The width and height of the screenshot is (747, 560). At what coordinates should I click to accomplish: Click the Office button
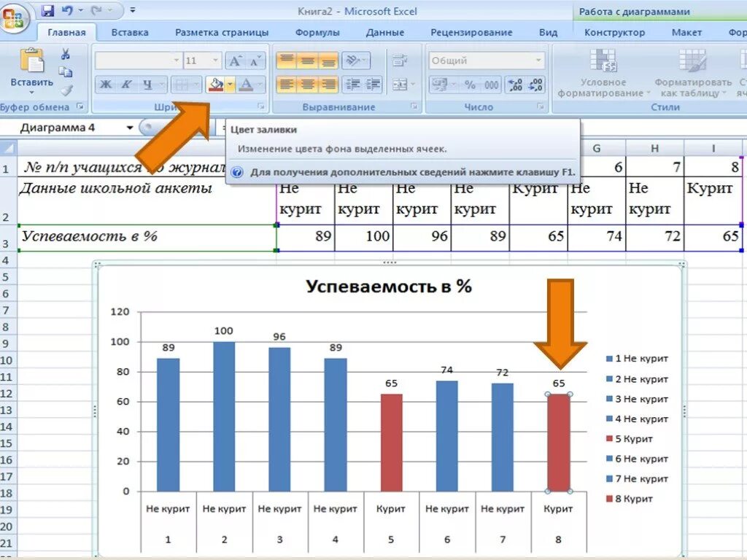15,18
